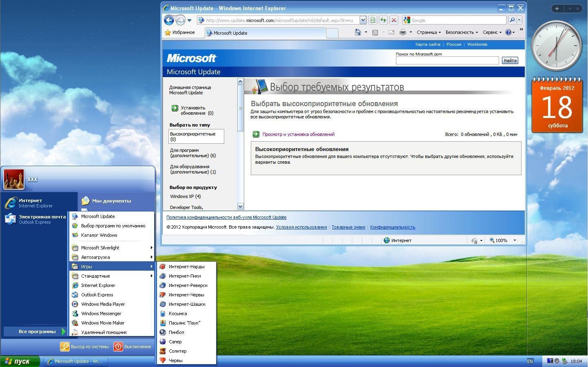Open Интернет-Шашки game
588x367 pixels.
[186, 304]
